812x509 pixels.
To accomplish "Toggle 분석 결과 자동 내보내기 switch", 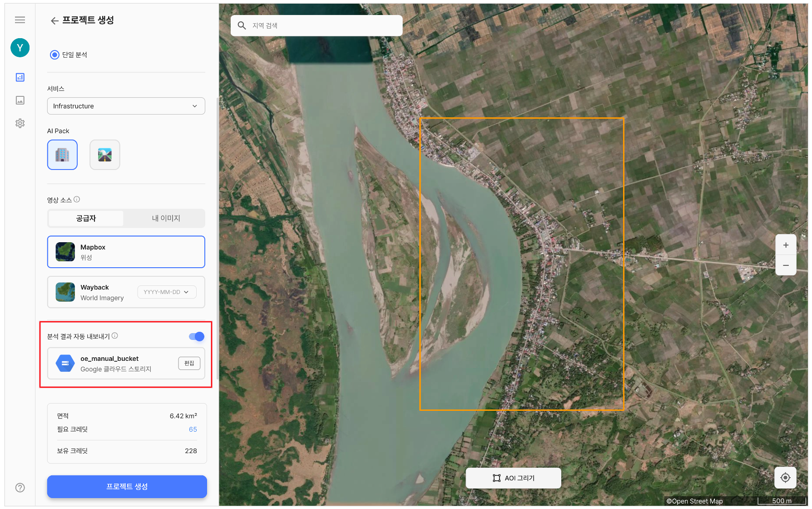I will tap(197, 336).
